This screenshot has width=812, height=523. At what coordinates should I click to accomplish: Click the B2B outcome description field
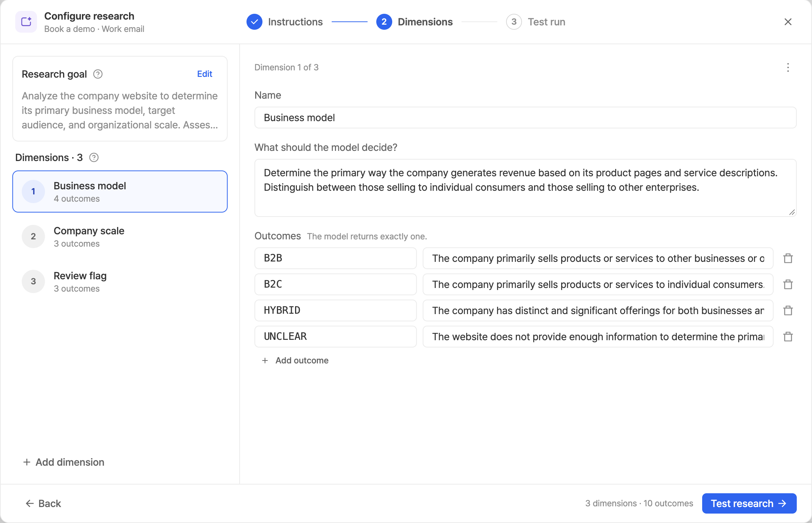pyautogui.click(x=598, y=258)
